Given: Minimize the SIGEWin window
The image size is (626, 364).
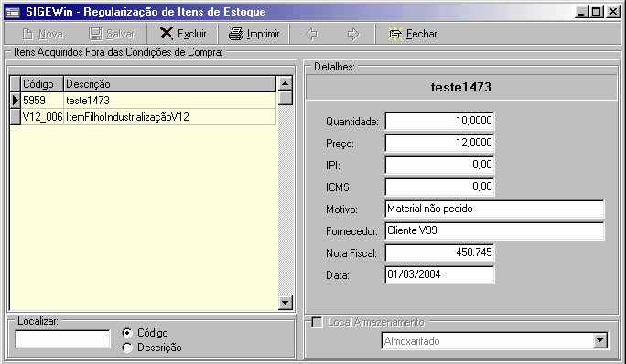Looking at the screenshot, I should pyautogui.click(x=581, y=12).
